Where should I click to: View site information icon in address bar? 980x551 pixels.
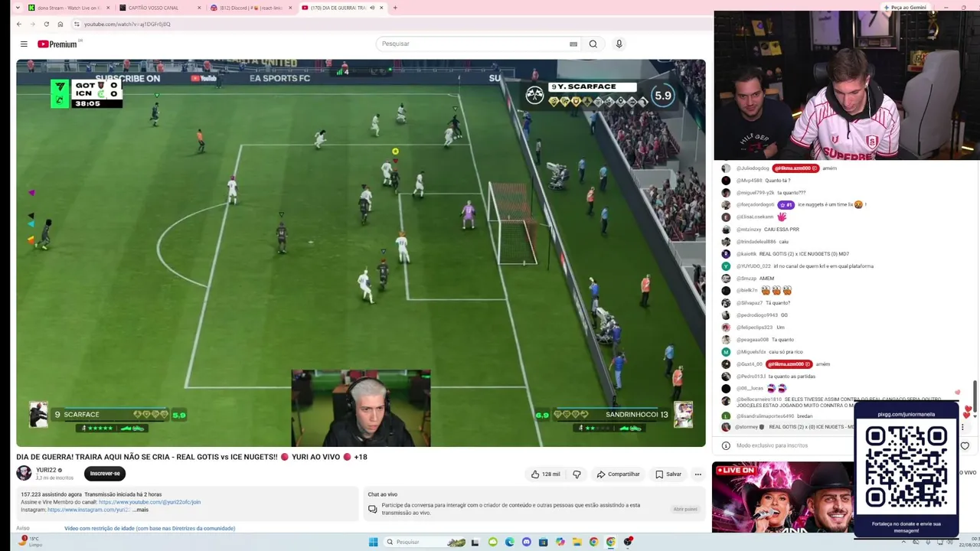pos(77,24)
